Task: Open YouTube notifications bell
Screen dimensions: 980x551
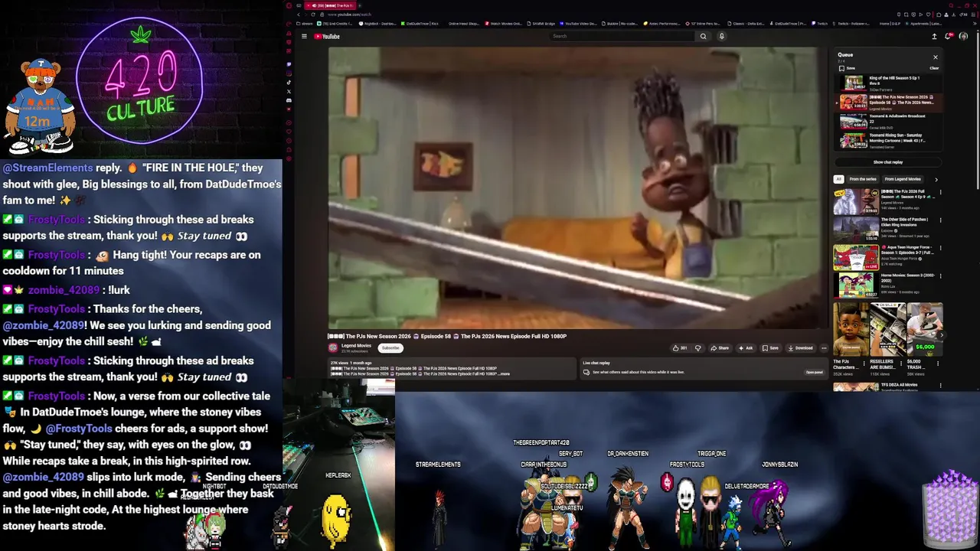Action: coord(949,36)
